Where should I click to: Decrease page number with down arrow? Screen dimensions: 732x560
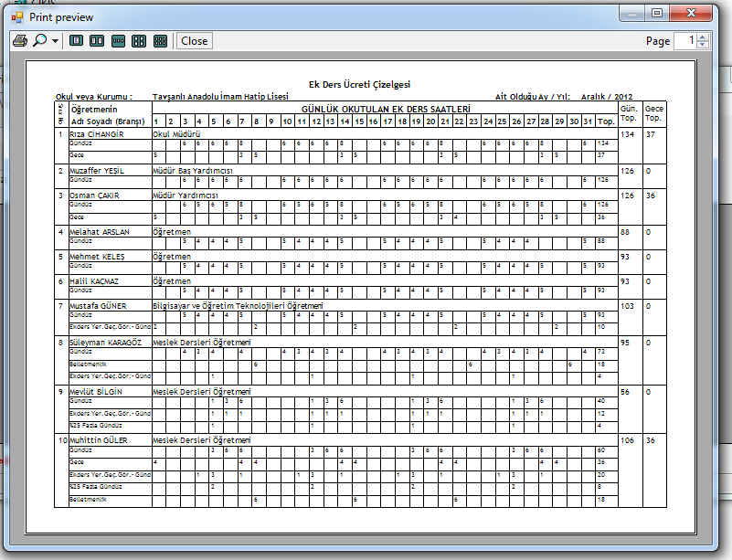coord(703,45)
